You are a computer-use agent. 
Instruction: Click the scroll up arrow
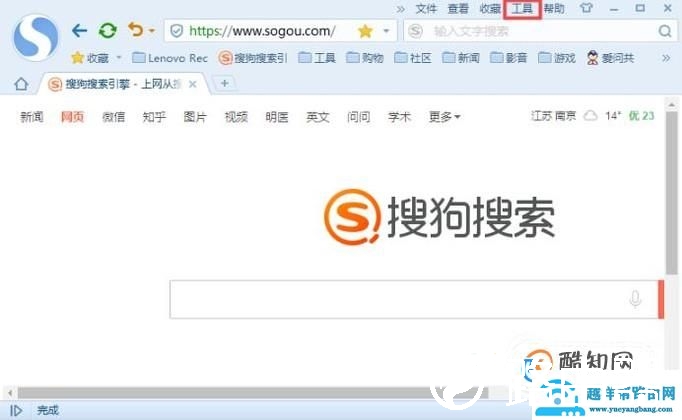click(672, 104)
